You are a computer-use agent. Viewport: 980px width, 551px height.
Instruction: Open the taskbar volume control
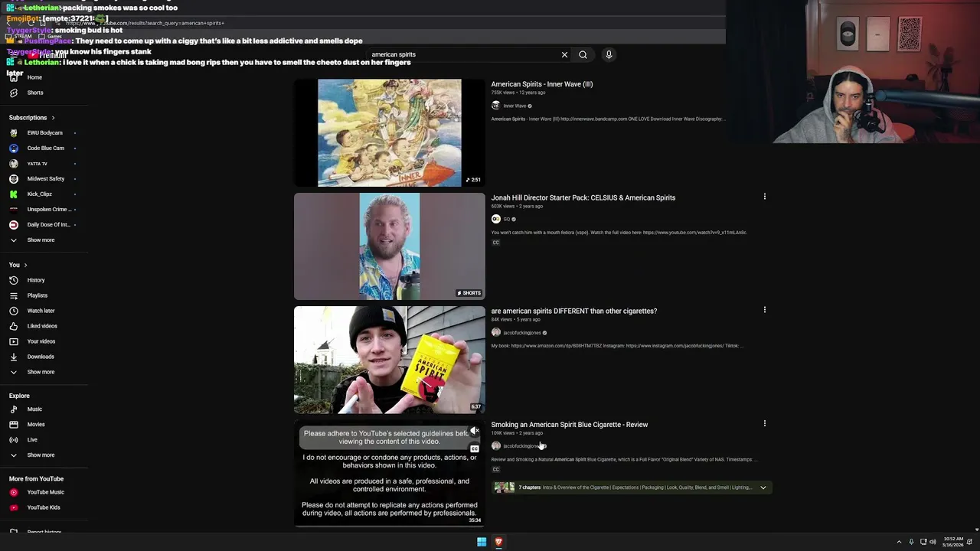click(x=933, y=542)
